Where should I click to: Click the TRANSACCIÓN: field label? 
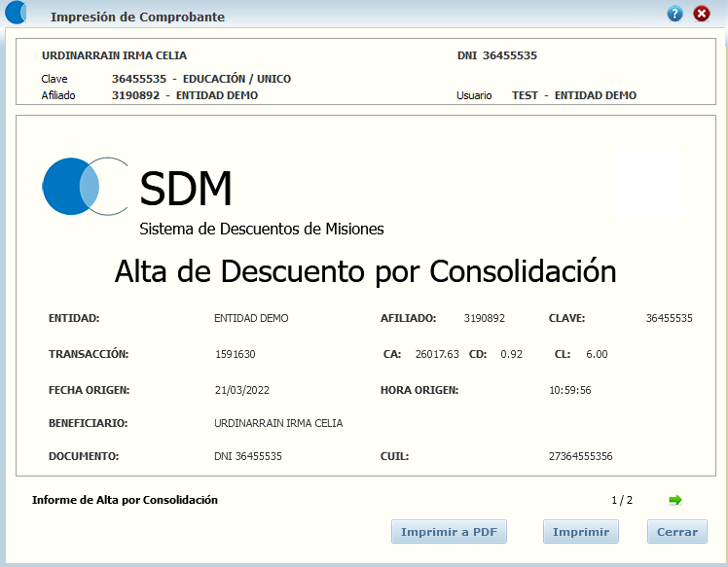89,354
